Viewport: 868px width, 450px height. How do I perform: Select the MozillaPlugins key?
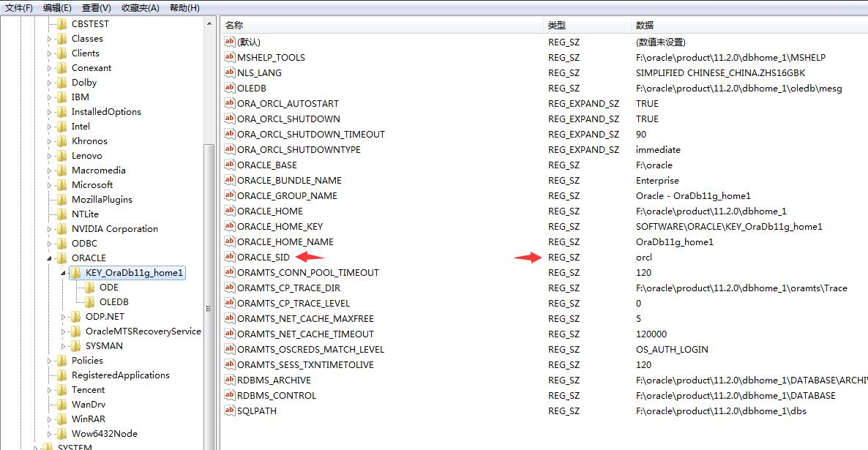pyautogui.click(x=102, y=199)
